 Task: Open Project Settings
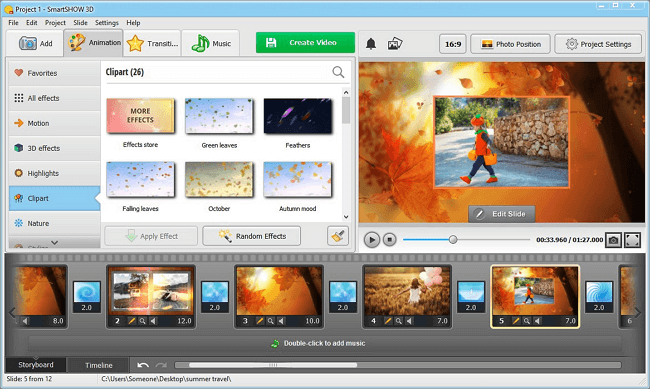click(598, 44)
